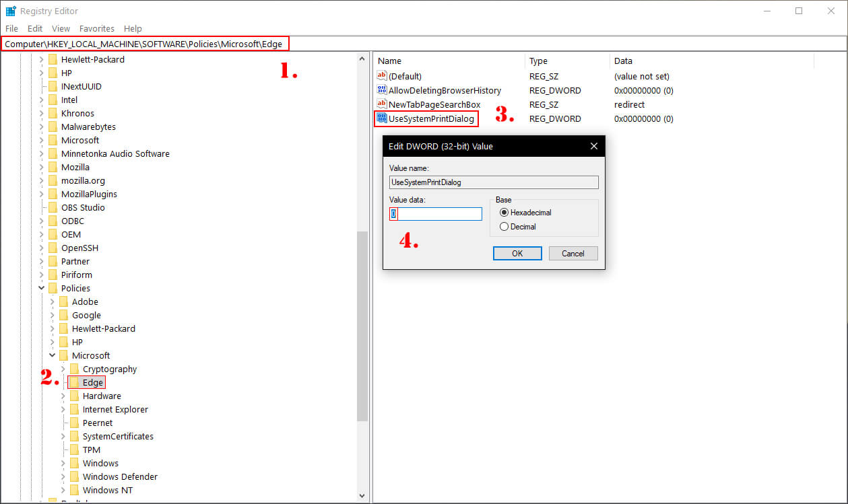
Task: Expand the Windows NT tree node
Action: tap(63, 490)
